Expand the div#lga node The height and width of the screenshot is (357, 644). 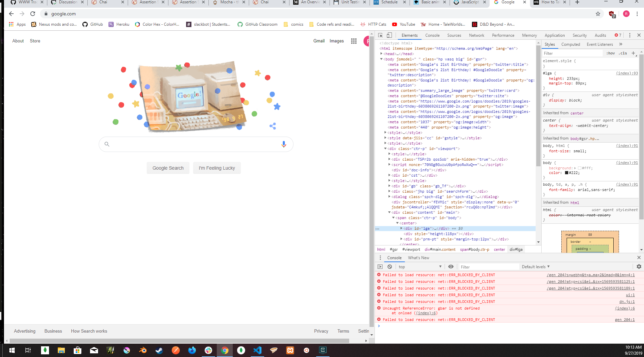click(x=401, y=228)
